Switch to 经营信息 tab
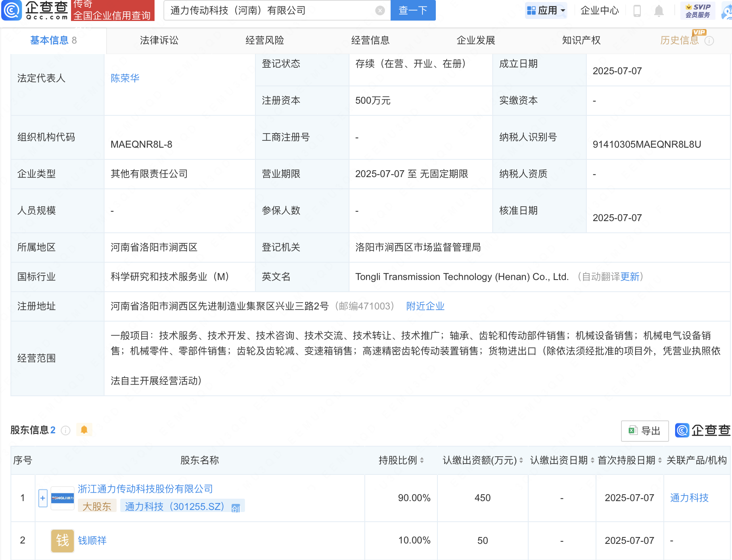Viewport: 732px width, 560px height. 370,40
